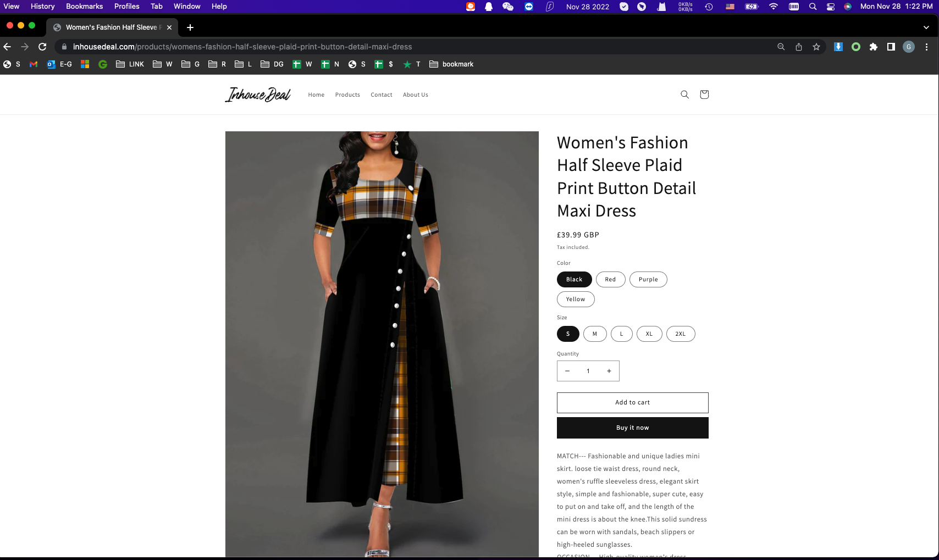This screenshot has height=560, width=939.
Task: Click the green circle extension icon
Action: tap(856, 47)
